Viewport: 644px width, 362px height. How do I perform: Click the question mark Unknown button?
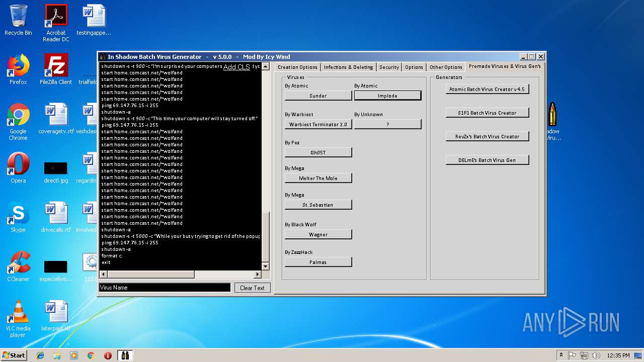(387, 124)
